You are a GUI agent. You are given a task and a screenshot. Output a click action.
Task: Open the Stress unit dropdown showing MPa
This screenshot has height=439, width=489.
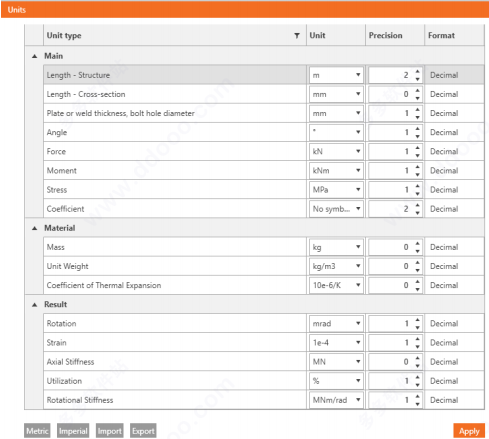336,190
